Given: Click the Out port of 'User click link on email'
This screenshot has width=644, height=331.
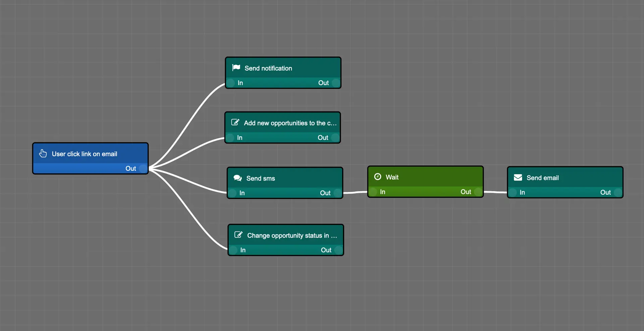Looking at the screenshot, I should (x=143, y=169).
